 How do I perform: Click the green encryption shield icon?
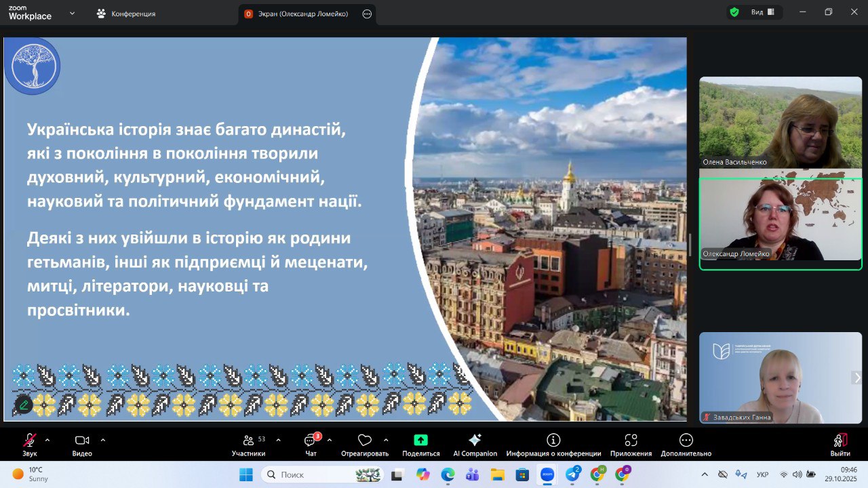click(734, 12)
